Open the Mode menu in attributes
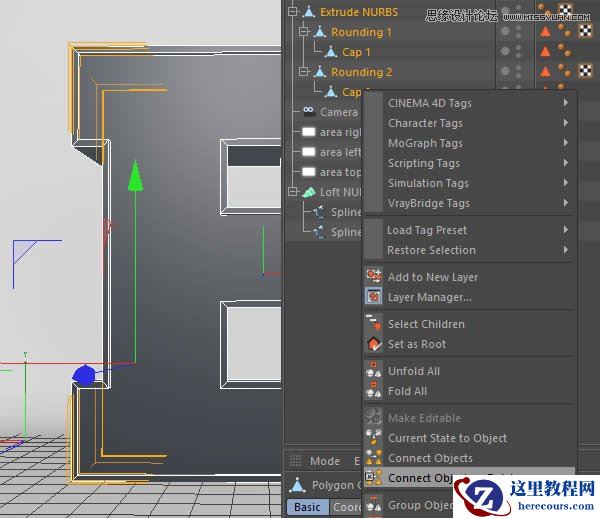Screen dimensions: 600x518 325,461
